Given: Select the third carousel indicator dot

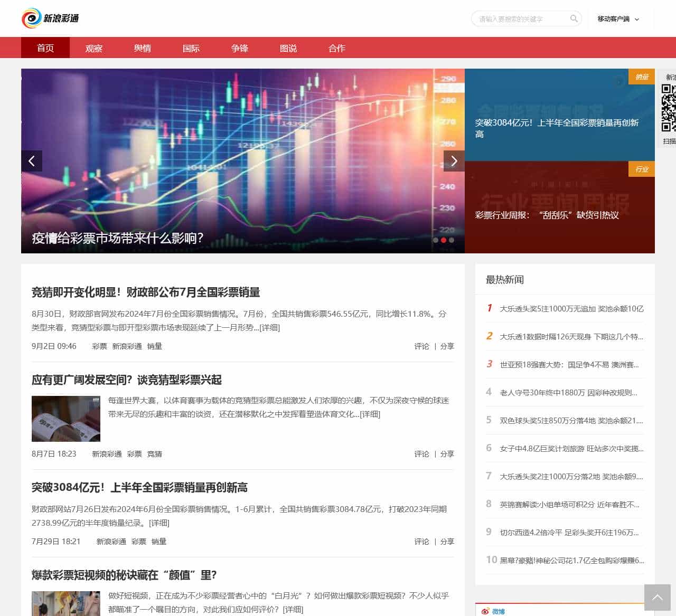Looking at the screenshot, I should [x=452, y=240].
